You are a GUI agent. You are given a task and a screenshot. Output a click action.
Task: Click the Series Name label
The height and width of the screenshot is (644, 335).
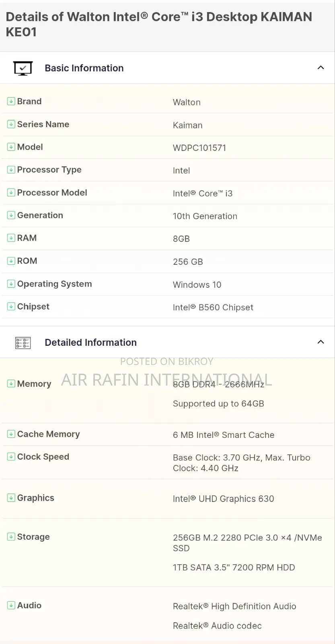[x=43, y=124]
